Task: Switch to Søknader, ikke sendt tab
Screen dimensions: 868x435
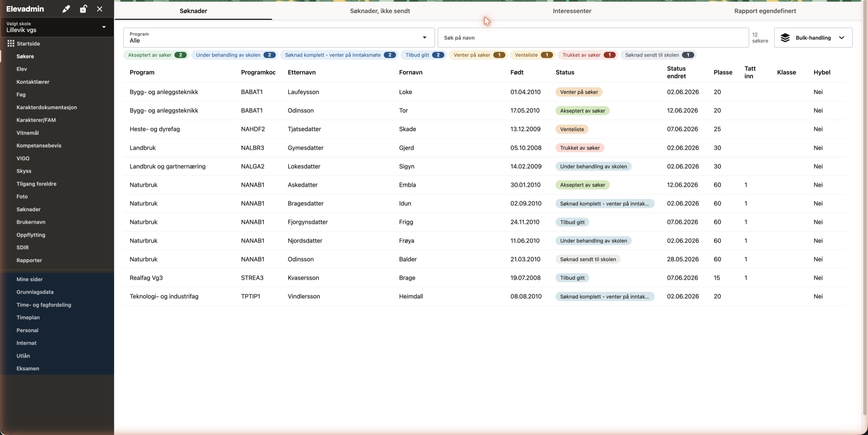Action: click(380, 11)
